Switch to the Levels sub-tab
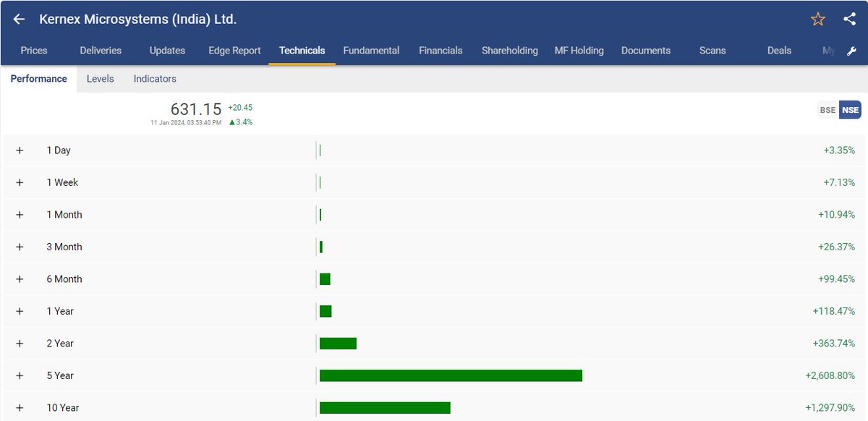868x421 pixels. coord(100,79)
